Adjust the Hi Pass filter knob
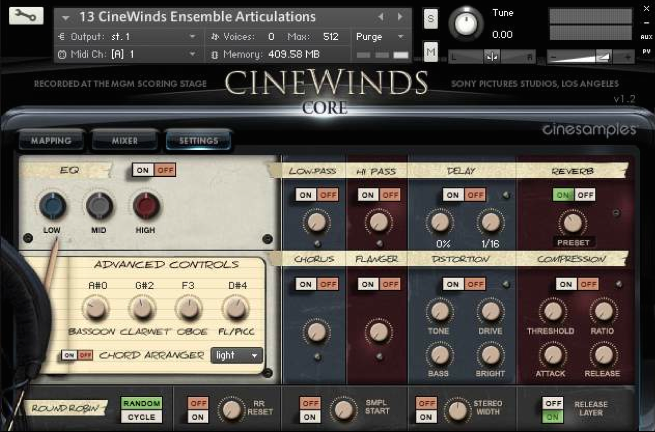This screenshot has width=655, height=432. tap(378, 222)
